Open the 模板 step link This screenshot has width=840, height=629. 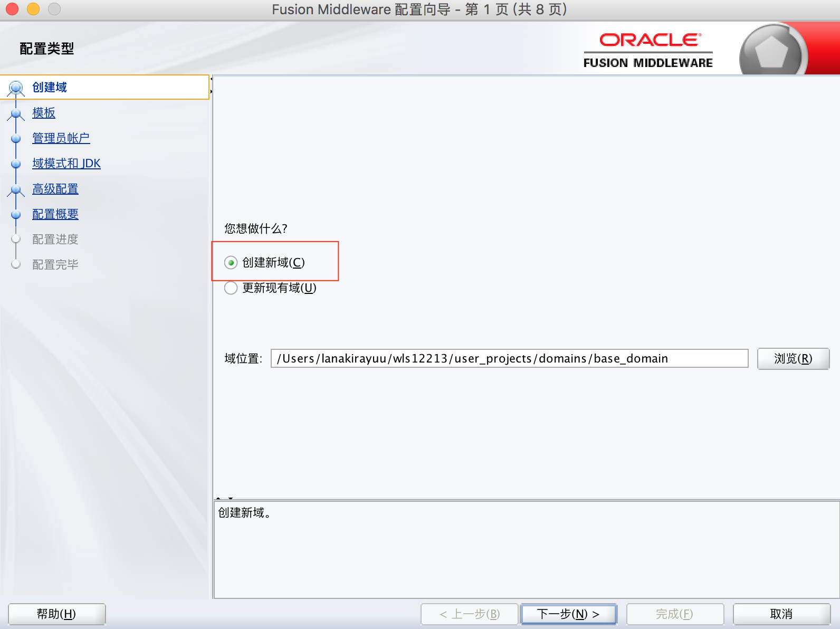[44, 113]
